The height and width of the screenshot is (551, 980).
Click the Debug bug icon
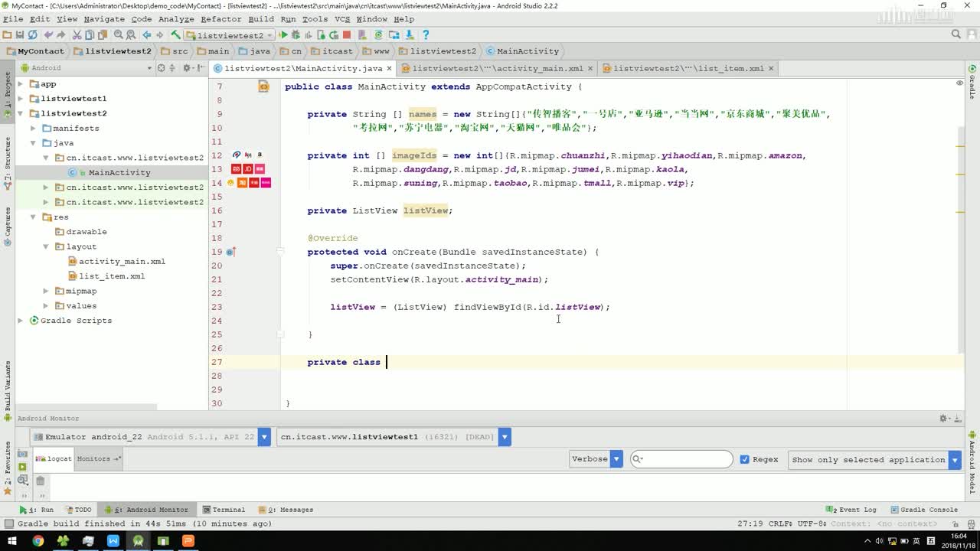(296, 35)
